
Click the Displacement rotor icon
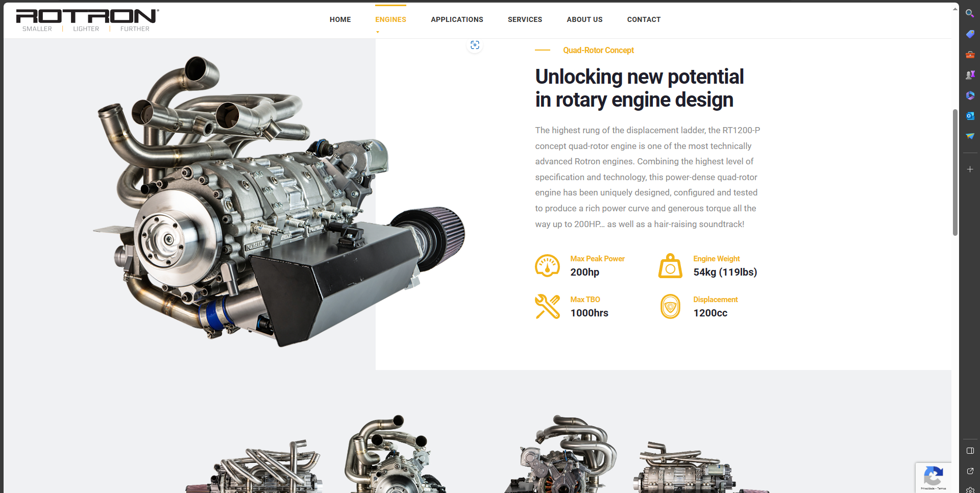click(670, 306)
